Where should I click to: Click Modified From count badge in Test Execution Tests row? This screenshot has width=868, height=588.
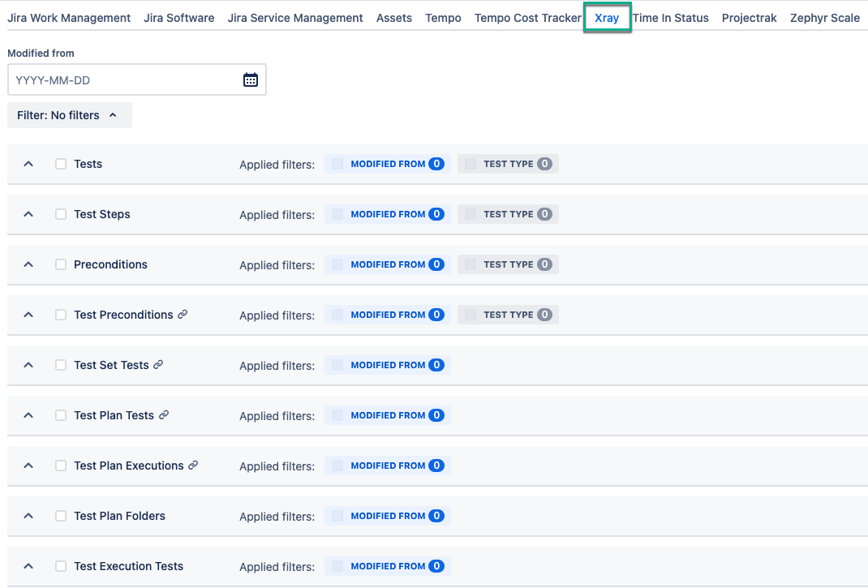click(x=436, y=566)
